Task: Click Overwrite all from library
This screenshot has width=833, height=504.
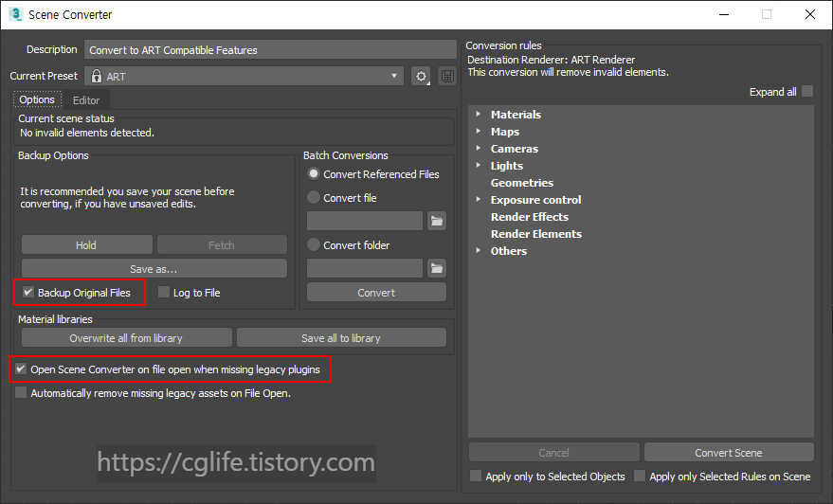Action: [126, 338]
